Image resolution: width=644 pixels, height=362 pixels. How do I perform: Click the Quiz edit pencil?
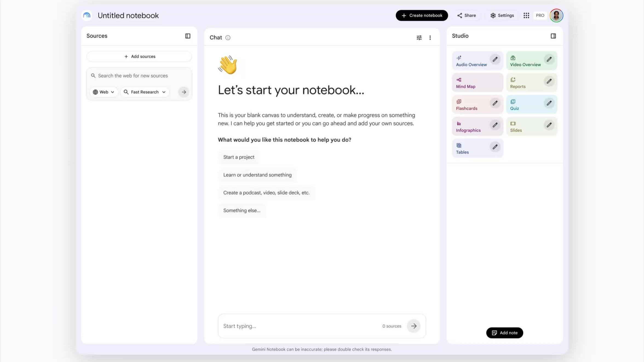pos(549,103)
